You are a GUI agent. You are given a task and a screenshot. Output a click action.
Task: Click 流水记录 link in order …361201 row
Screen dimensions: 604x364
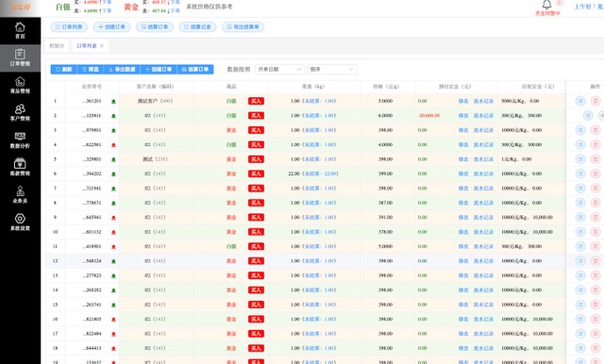tap(483, 101)
